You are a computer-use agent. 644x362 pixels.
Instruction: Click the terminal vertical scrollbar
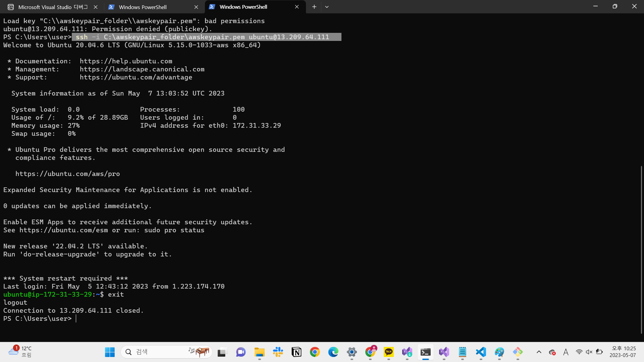tap(641, 250)
